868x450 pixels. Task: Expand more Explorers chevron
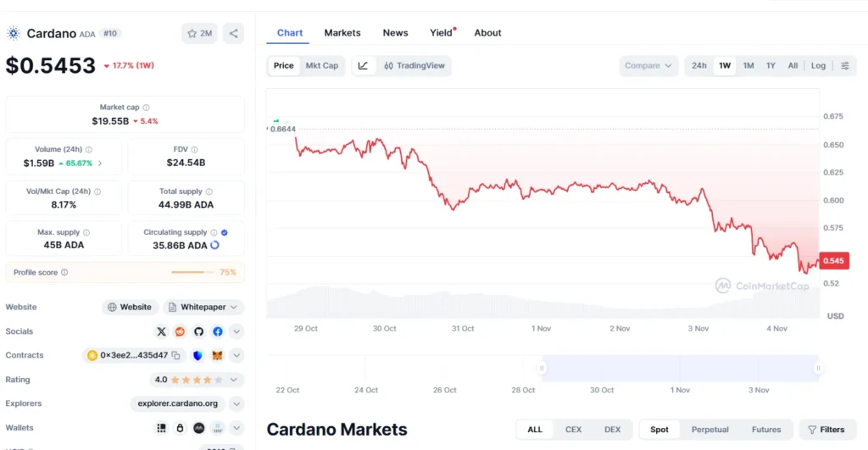coord(236,404)
